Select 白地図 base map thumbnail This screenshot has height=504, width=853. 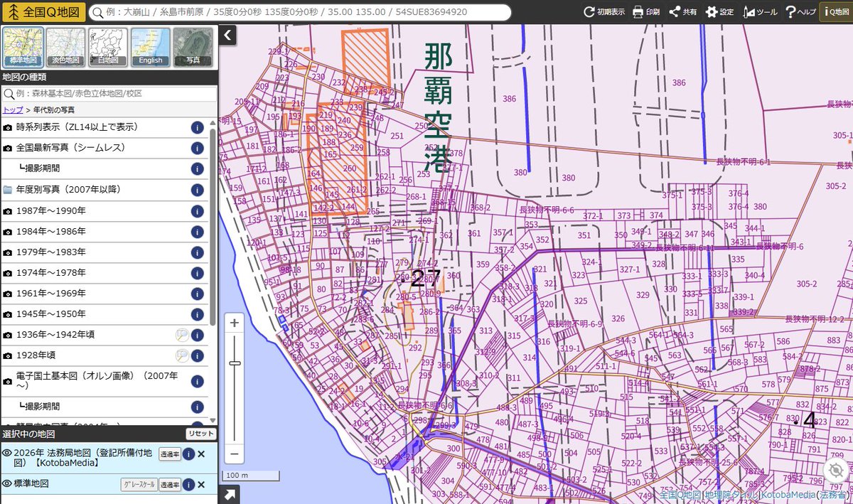[108, 47]
